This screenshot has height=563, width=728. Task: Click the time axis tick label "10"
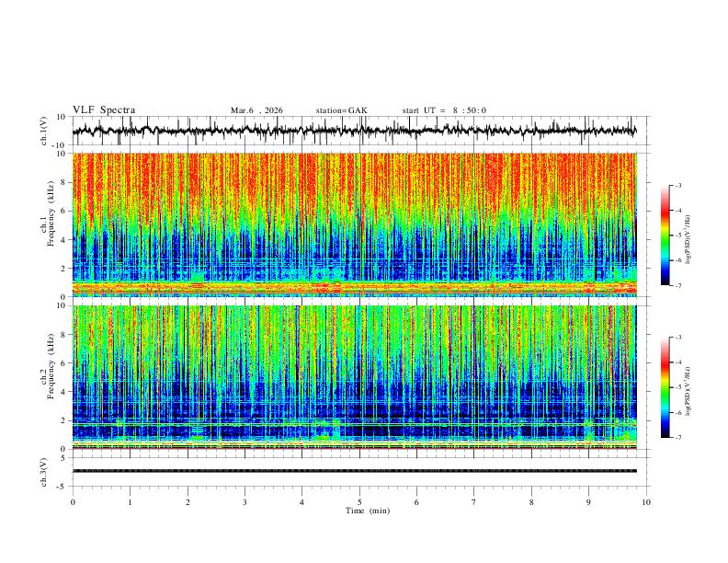point(646,502)
